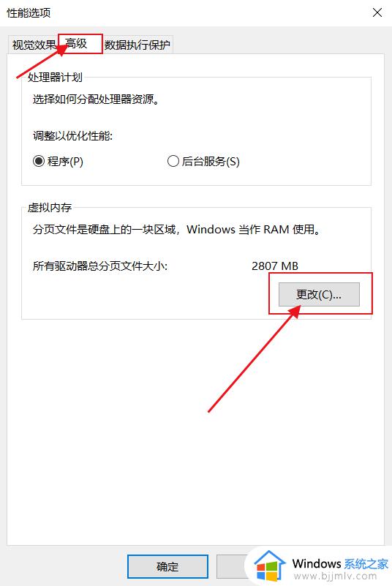The width and height of the screenshot is (392, 586).
Task: Select the 后台服务(S) radio option
Action: [x=203, y=162]
